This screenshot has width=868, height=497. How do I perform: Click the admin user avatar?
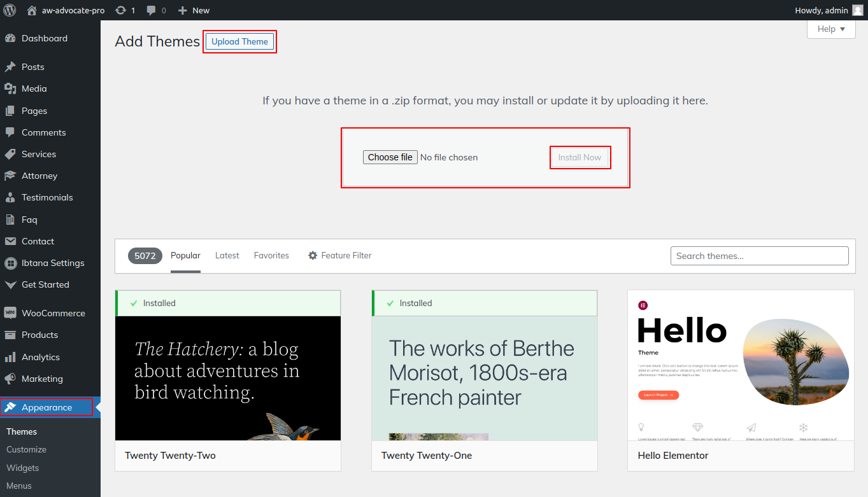857,10
